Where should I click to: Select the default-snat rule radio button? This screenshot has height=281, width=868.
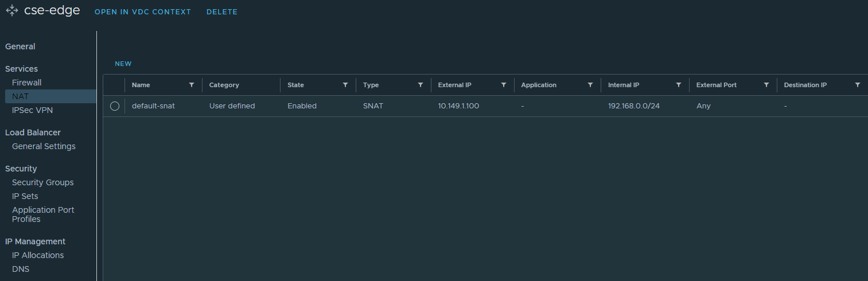(115, 106)
